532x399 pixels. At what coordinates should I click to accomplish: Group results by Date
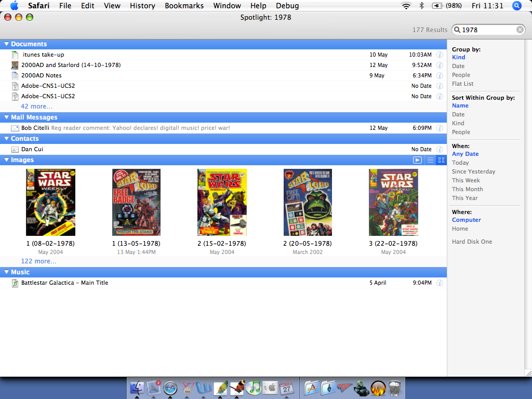[458, 66]
